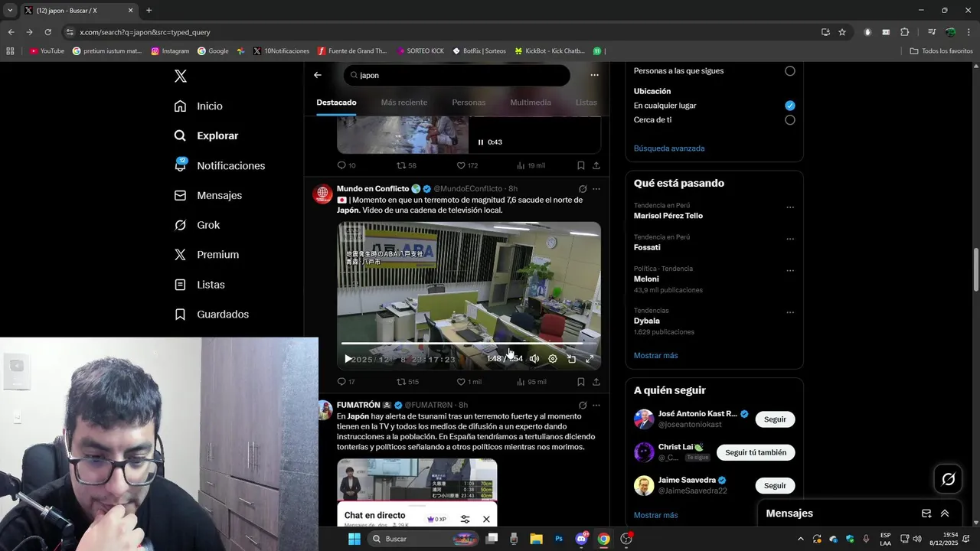Screen dimensions: 980x551
Task: Play the earthquake office video
Action: click(x=348, y=359)
